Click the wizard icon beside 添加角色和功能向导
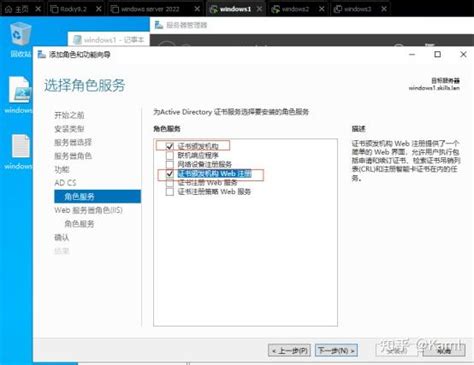This screenshot has height=365, width=474. (x=42, y=54)
